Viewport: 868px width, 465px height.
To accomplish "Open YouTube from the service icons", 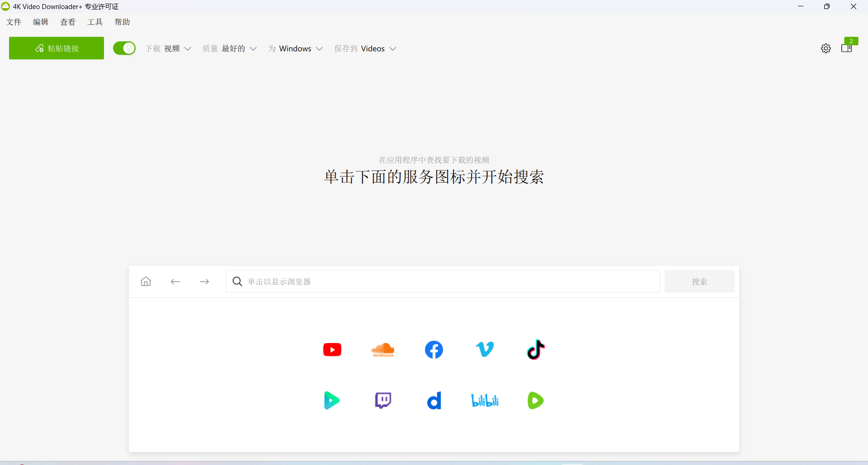I will point(332,350).
